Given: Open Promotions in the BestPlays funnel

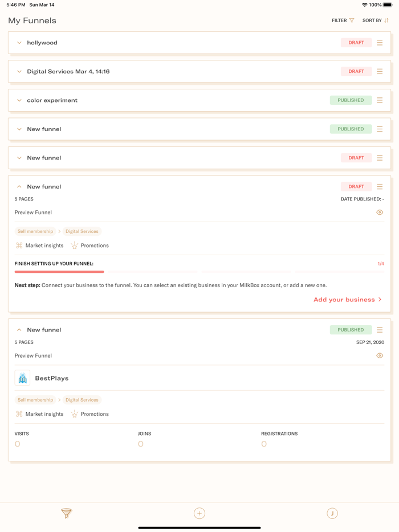Looking at the screenshot, I should point(89,414).
